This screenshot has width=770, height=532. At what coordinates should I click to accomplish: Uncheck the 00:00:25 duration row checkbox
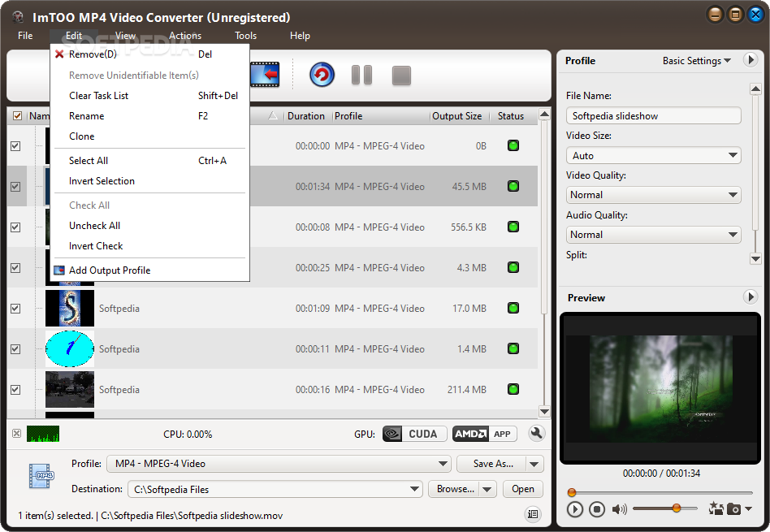(15, 268)
